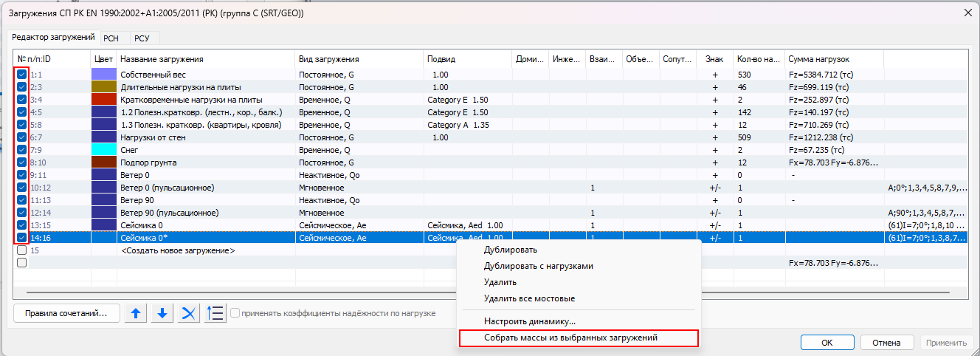Click the 'Вид загружения' cell for Подпор грунта
Screen dimensions: 980x356
pyautogui.click(x=358, y=162)
